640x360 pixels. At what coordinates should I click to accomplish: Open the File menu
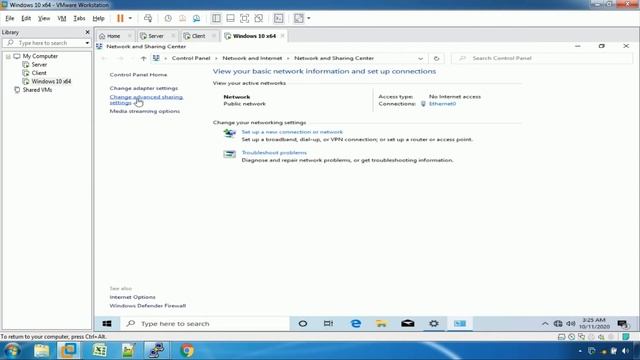[9, 18]
